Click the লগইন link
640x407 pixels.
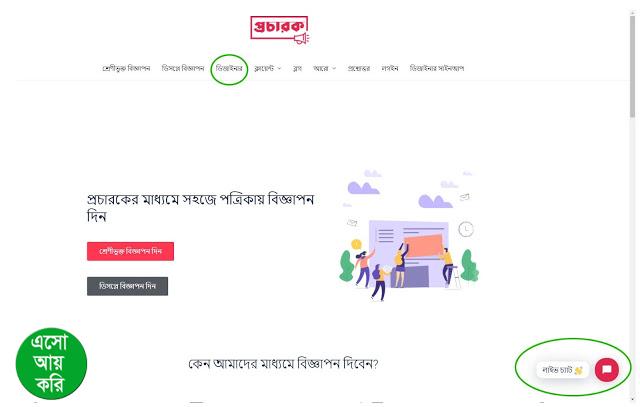tap(390, 68)
